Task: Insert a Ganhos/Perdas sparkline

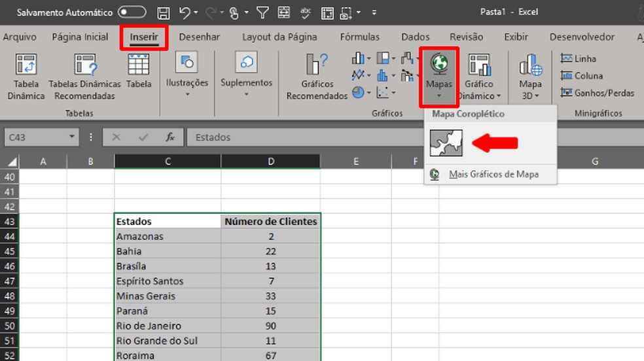Action: pyautogui.click(x=597, y=93)
